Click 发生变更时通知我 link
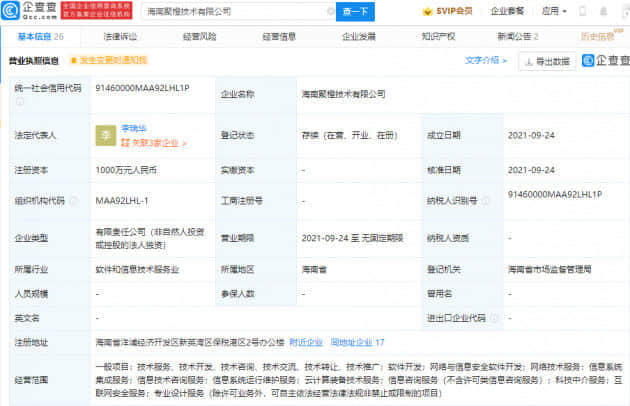The width and height of the screenshot is (630, 406). [x=114, y=60]
